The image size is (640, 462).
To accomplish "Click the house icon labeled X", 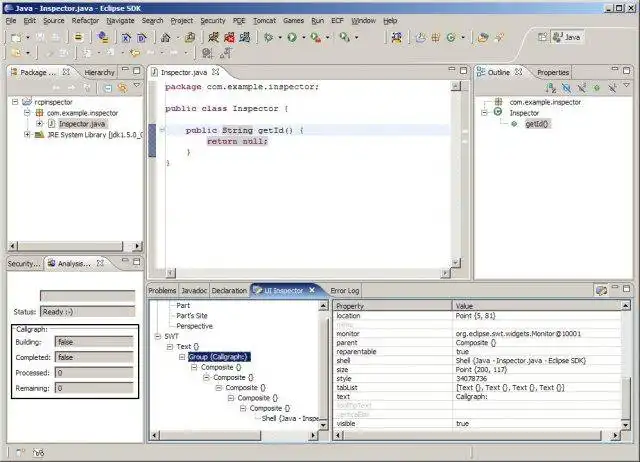I will click(x=126, y=38).
